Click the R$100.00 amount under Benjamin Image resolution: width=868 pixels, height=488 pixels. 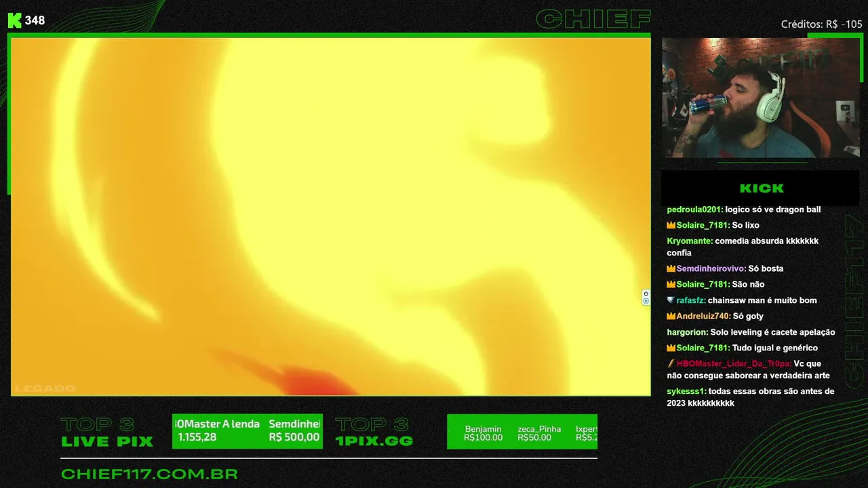pyautogui.click(x=483, y=437)
